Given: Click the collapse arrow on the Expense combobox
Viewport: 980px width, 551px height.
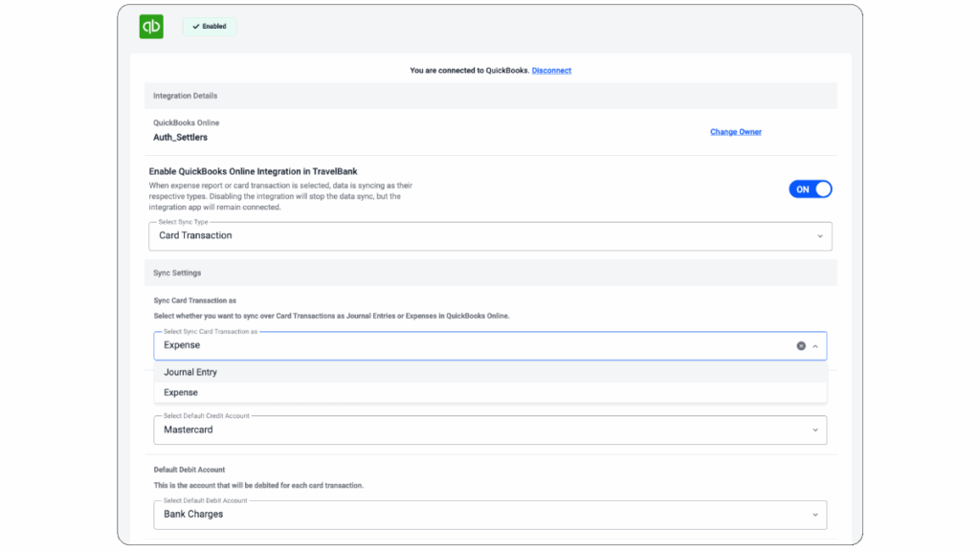Looking at the screenshot, I should [815, 345].
